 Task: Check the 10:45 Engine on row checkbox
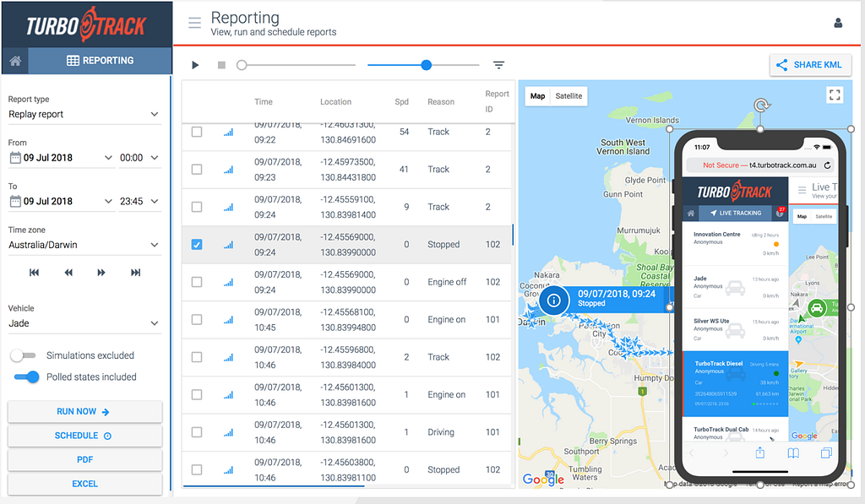point(196,319)
